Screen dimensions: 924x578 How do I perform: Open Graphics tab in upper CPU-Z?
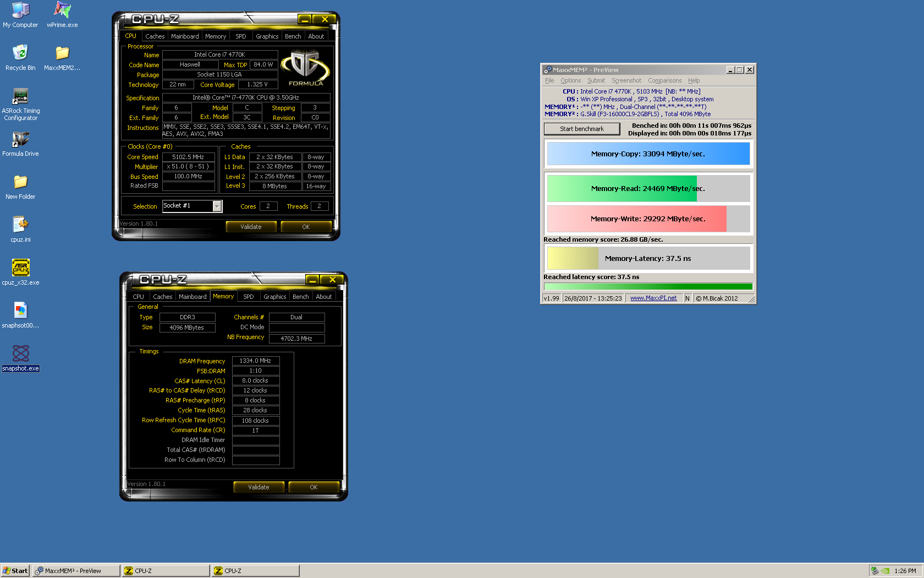coord(267,36)
